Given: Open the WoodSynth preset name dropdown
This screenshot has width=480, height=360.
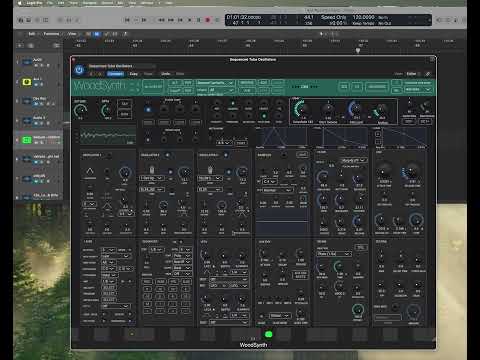Looking at the screenshot, I should click(x=215, y=83).
